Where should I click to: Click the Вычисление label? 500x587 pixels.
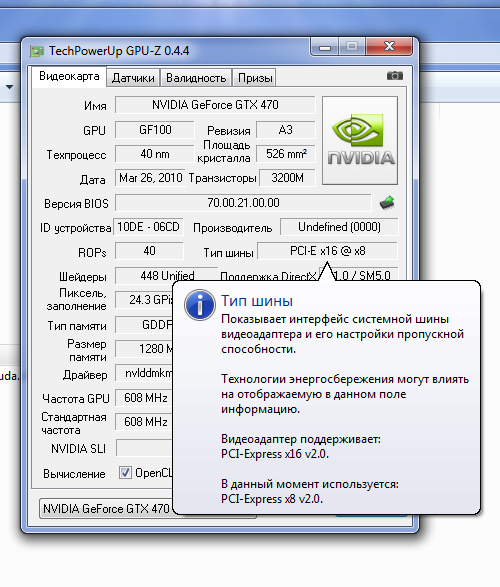click(74, 474)
